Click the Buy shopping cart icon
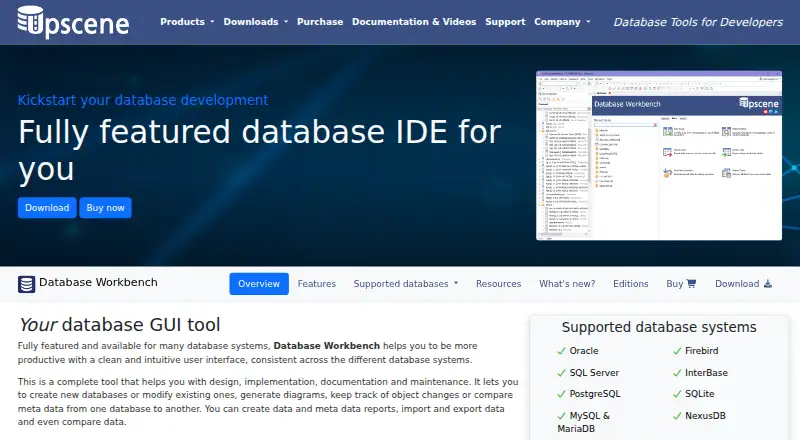The height and width of the screenshot is (440, 800). pos(691,284)
